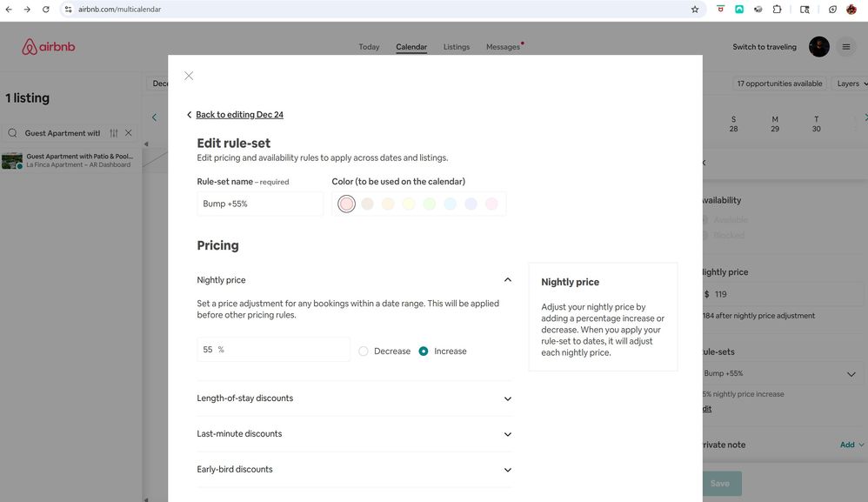868x502 pixels.
Task: Switch to the Listings tab
Action: (x=456, y=47)
